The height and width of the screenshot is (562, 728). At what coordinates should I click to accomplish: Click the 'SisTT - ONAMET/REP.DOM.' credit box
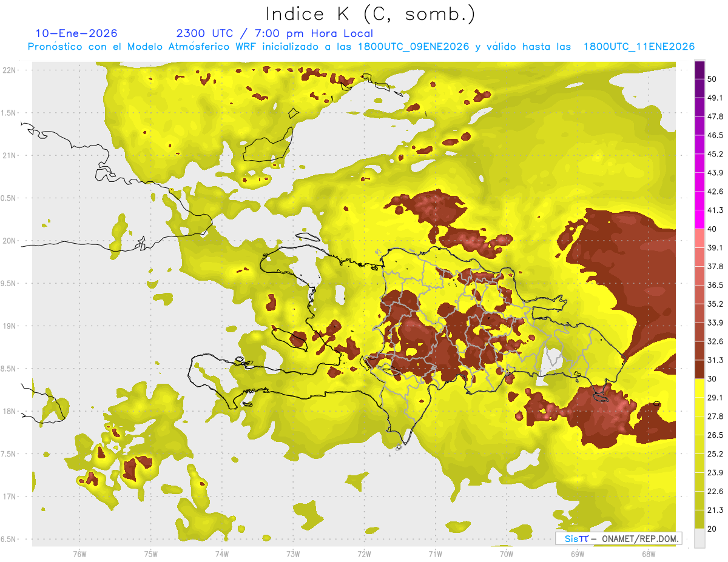(x=619, y=538)
